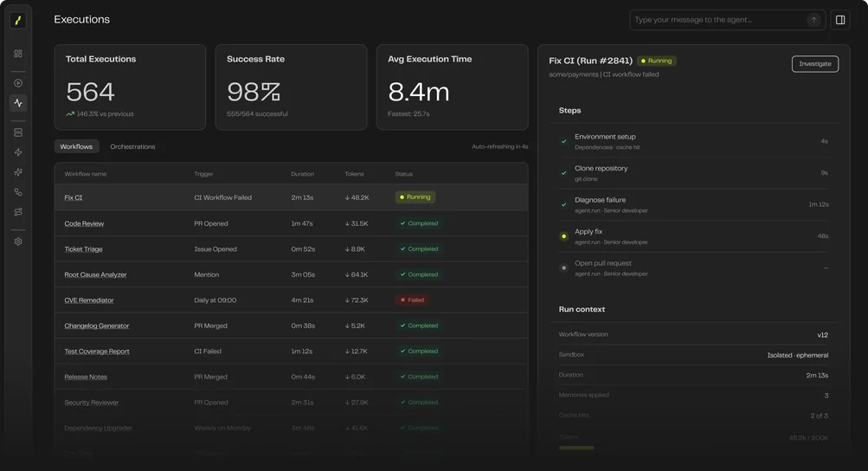Click the Auto-refreshing in 4s text
Viewport: 868px width, 471px height.
[x=500, y=147]
